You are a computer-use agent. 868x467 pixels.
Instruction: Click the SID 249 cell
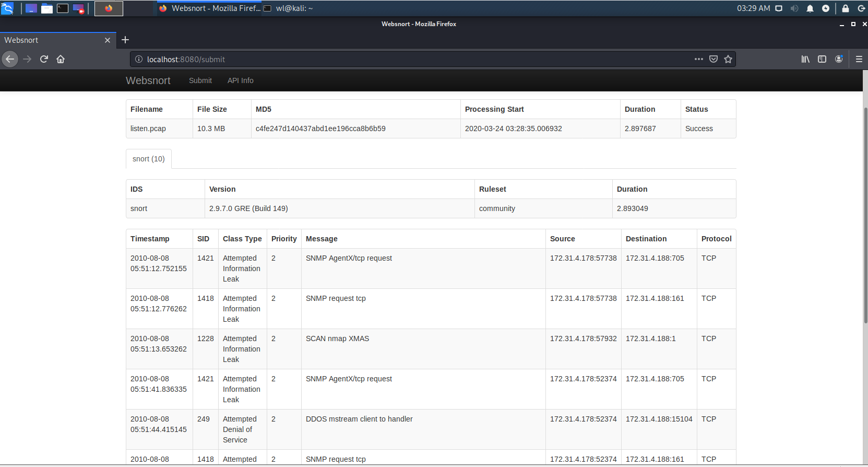click(206, 429)
